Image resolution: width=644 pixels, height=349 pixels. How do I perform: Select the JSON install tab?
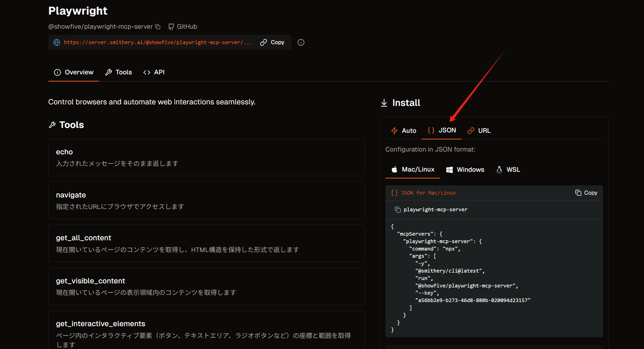(x=442, y=130)
